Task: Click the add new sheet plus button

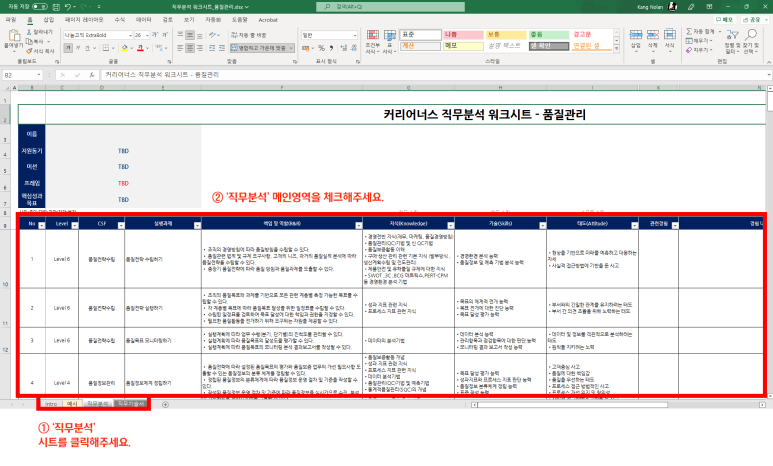Action: (166, 404)
